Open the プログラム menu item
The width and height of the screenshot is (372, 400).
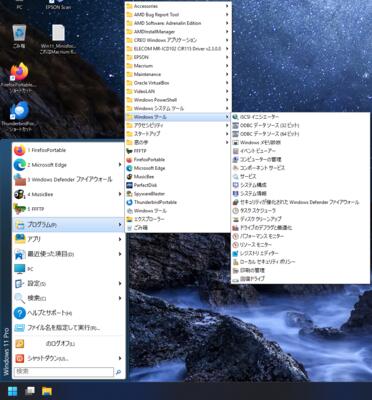[x=68, y=225]
